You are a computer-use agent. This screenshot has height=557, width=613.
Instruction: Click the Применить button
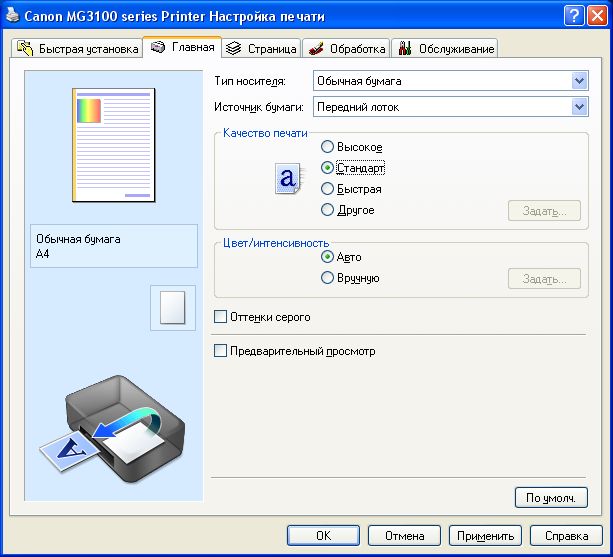pyautogui.click(x=485, y=536)
